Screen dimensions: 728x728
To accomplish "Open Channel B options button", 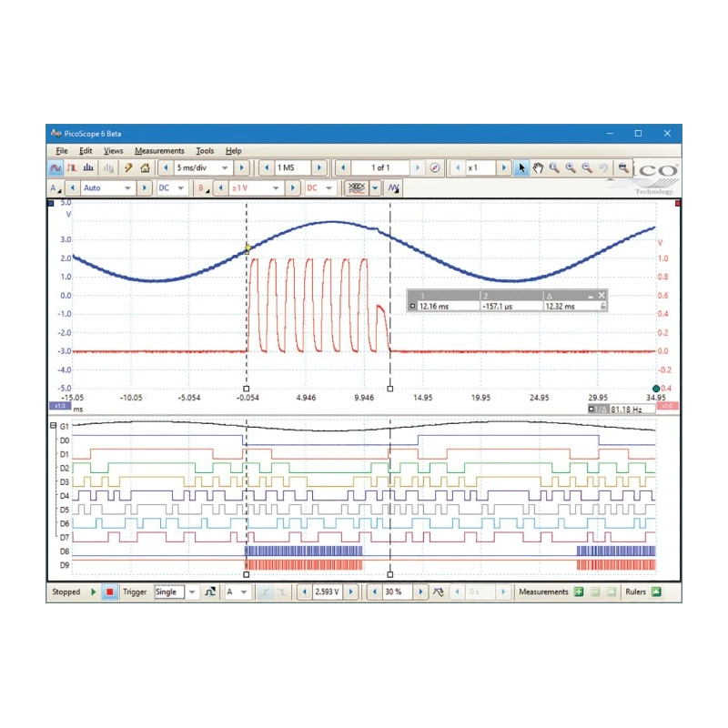I will 203,188.
